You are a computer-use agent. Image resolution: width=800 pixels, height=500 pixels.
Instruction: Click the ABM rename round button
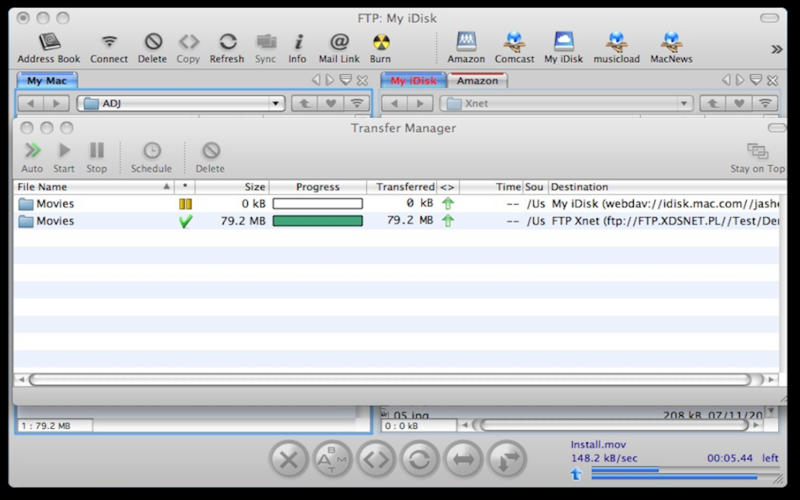click(x=332, y=460)
